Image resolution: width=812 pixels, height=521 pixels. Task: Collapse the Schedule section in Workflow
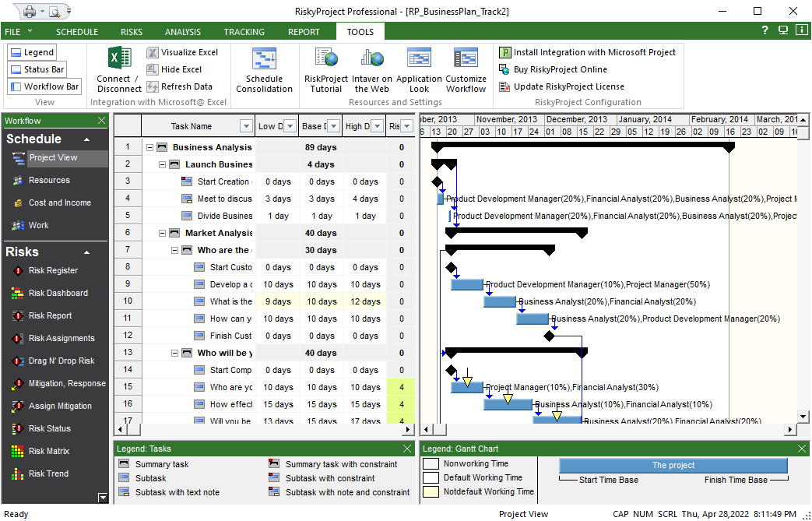tap(87, 140)
